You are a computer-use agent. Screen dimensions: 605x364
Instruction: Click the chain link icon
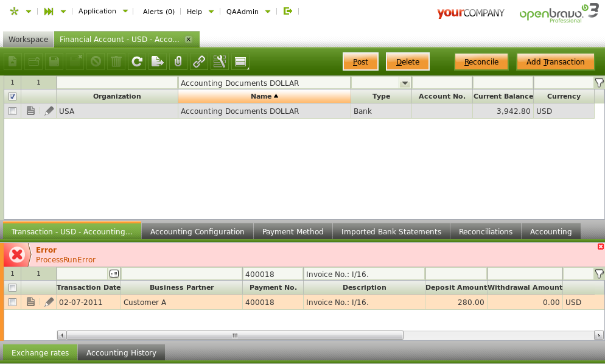click(198, 61)
